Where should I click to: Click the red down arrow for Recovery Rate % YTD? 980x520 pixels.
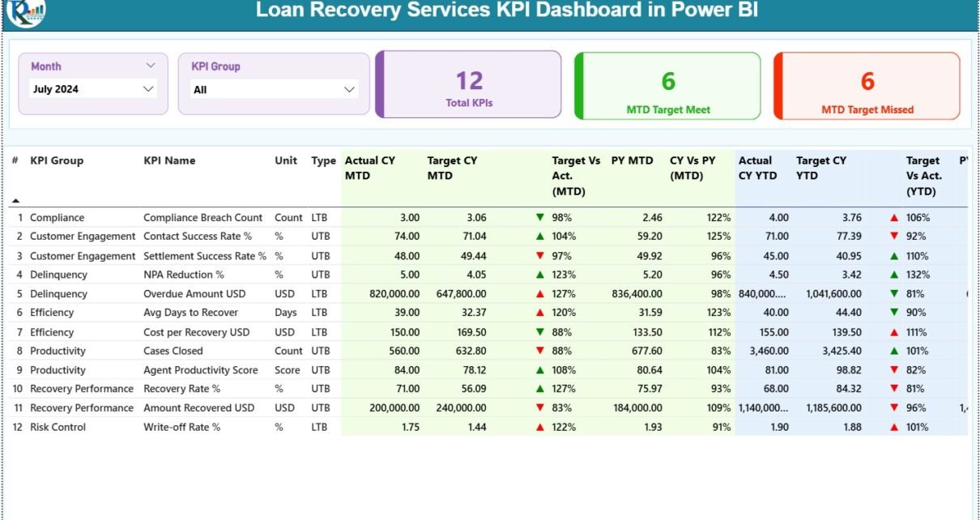click(894, 390)
